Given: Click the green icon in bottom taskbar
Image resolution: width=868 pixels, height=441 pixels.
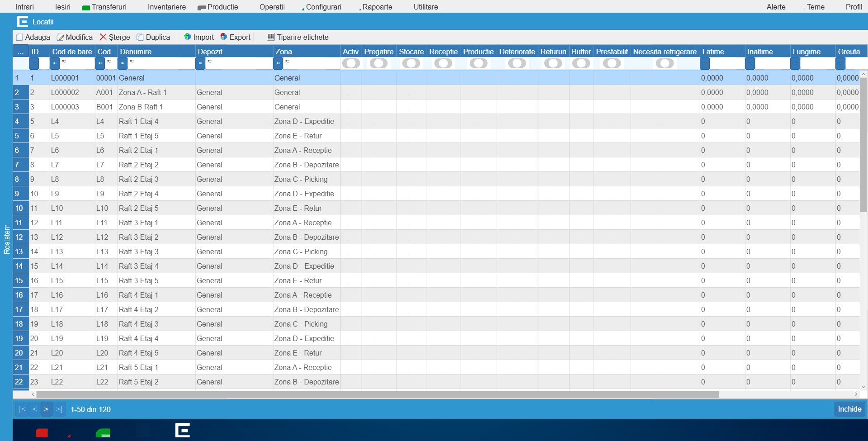Looking at the screenshot, I should pyautogui.click(x=103, y=433).
